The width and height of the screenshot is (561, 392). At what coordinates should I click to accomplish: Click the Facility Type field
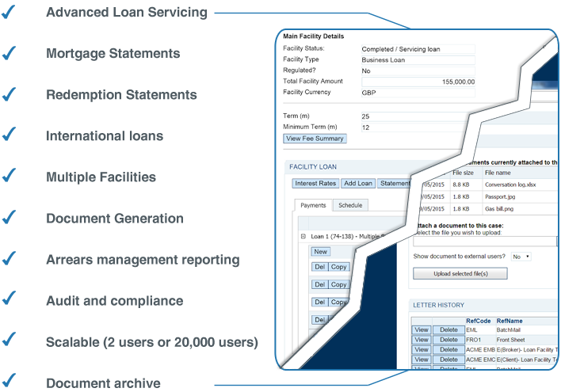pos(418,60)
